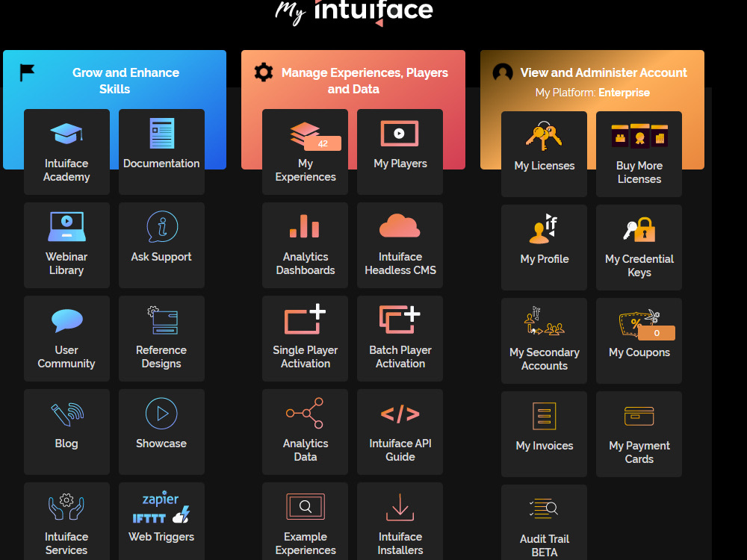This screenshot has width=747, height=560.
Task: Click the My Invoices label
Action: tap(545, 446)
